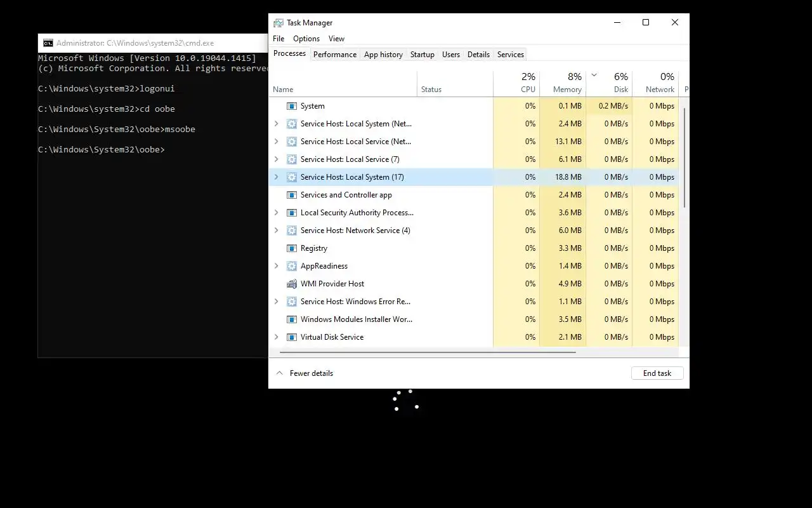Switch to the Performance tab
Viewport: 812px width, 508px height.
click(x=335, y=55)
